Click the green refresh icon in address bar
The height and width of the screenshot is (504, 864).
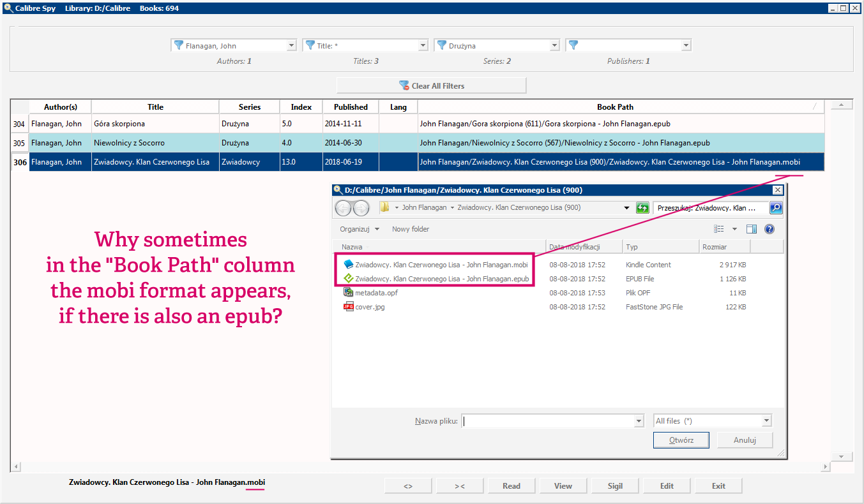[x=642, y=208]
